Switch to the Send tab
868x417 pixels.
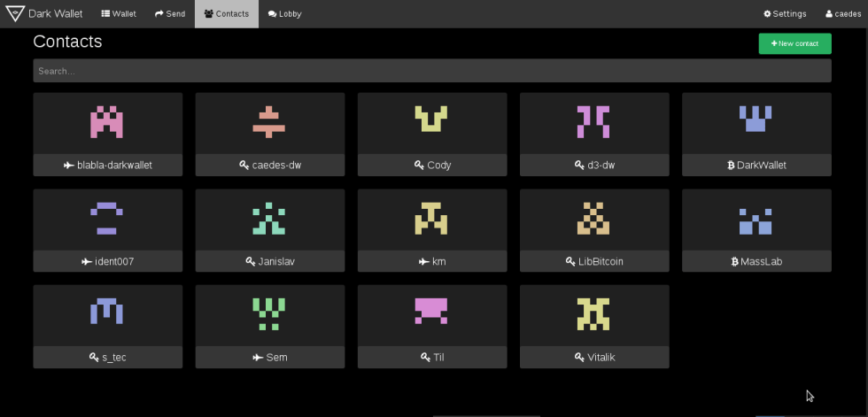tap(170, 14)
